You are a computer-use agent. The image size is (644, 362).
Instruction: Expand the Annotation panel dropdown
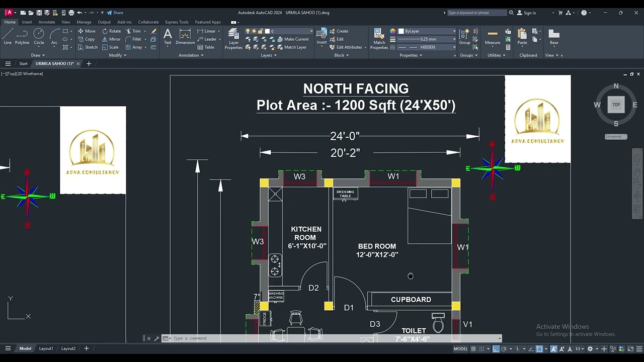point(191,55)
